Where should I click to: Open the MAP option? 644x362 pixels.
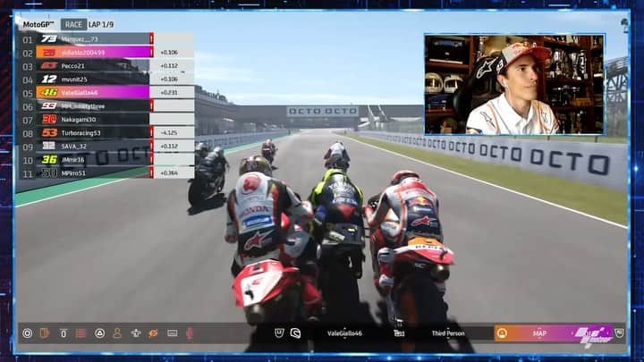539,333
